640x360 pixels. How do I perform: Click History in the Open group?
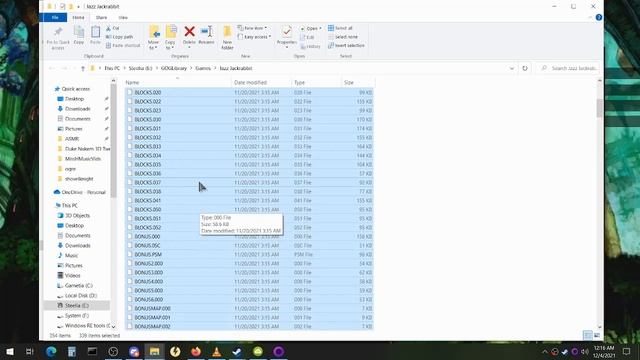311,47
